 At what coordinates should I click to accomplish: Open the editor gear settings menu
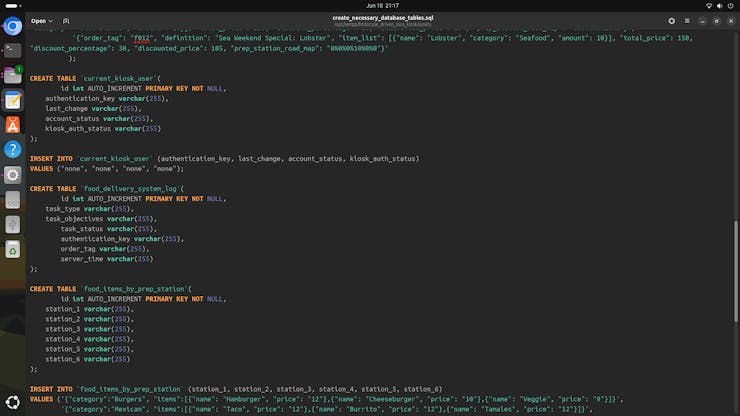click(671, 20)
